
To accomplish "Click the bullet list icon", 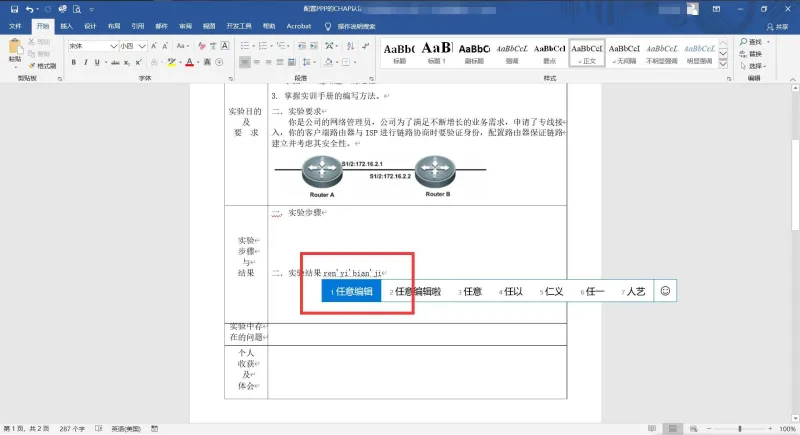I will tap(245, 46).
